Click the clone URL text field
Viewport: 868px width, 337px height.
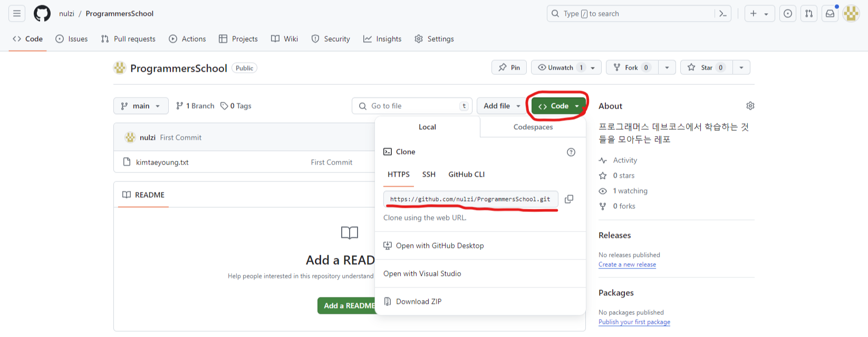pos(470,199)
